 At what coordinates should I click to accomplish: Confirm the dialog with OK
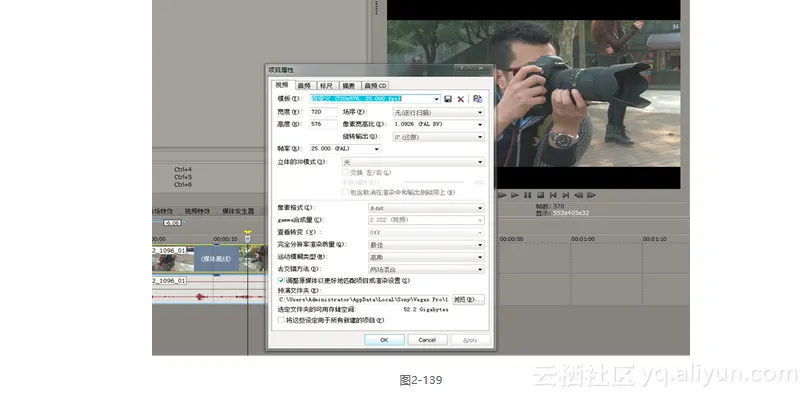pos(384,340)
